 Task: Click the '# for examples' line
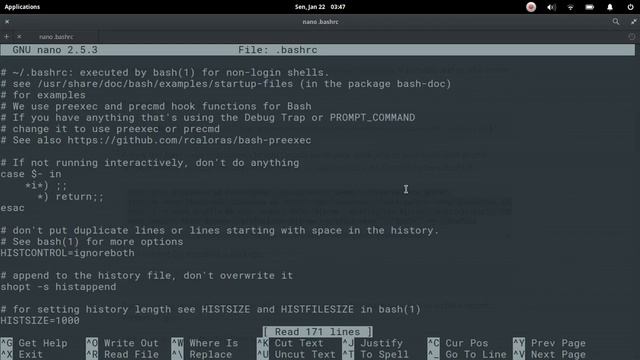click(x=43, y=95)
